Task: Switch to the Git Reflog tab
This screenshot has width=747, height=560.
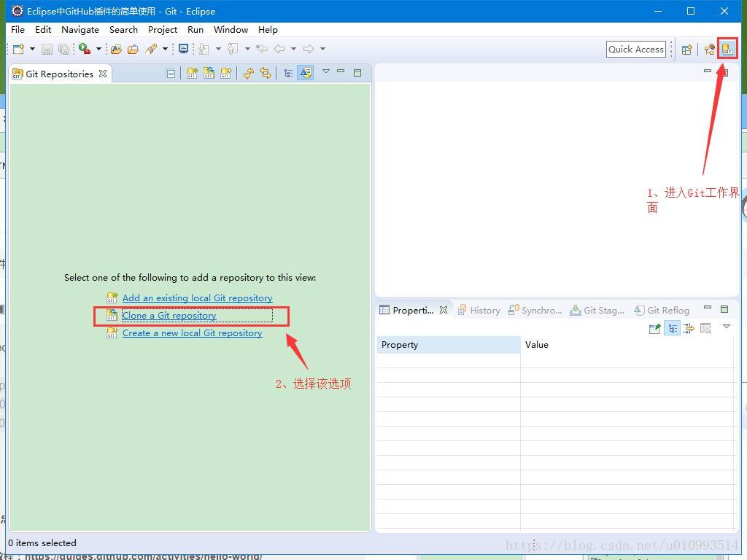Action: coord(661,310)
